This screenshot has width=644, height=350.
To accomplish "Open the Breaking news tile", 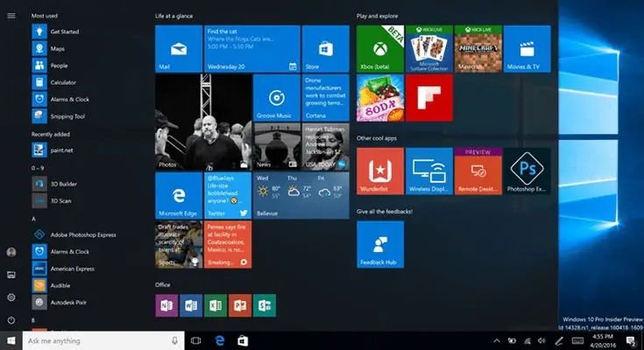I will [x=228, y=244].
